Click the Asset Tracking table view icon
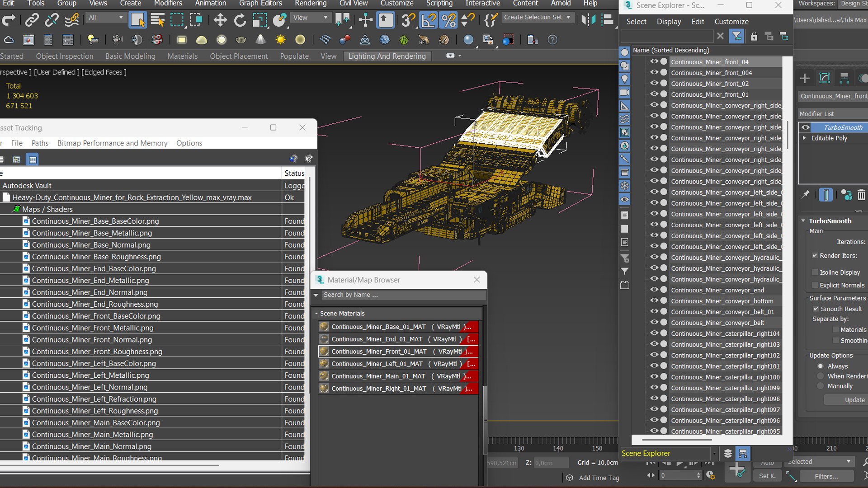The width and height of the screenshot is (868, 488). coord(33,159)
